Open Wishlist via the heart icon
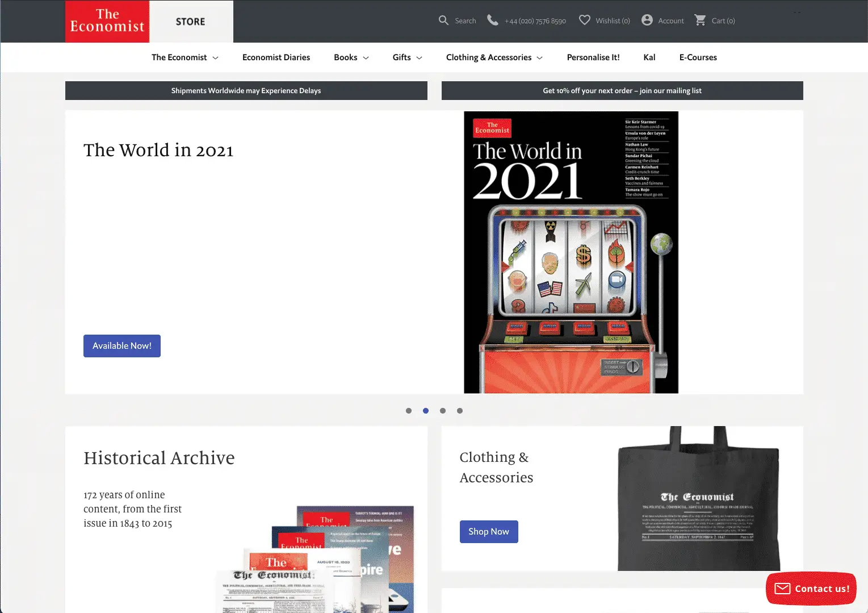The width and height of the screenshot is (868, 613). pyautogui.click(x=585, y=20)
